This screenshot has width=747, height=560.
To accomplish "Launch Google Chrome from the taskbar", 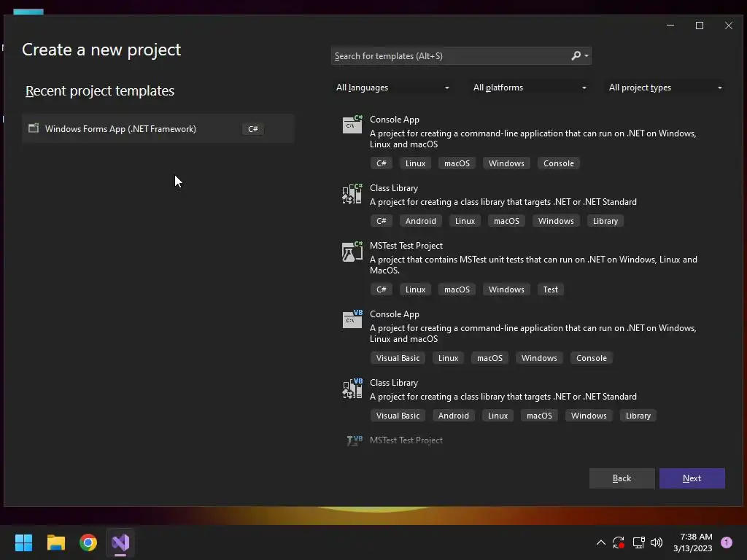I will click(x=88, y=542).
